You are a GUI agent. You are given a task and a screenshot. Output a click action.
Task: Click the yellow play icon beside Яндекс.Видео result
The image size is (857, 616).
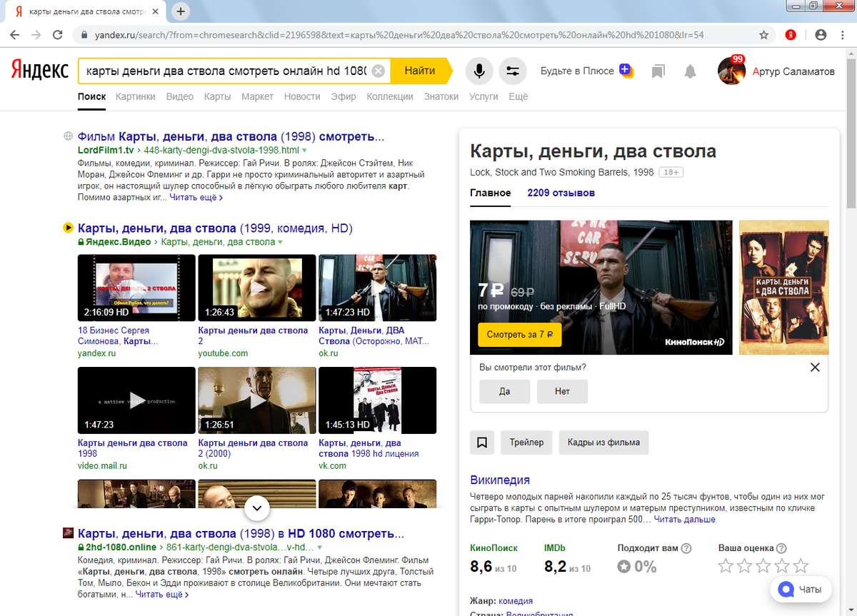point(68,228)
